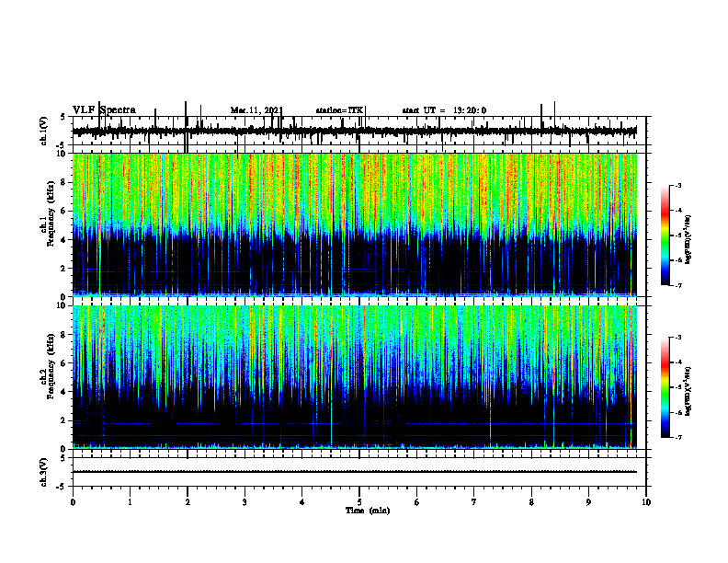Select the "2" kHz tick on ch.2 axis

[63, 420]
